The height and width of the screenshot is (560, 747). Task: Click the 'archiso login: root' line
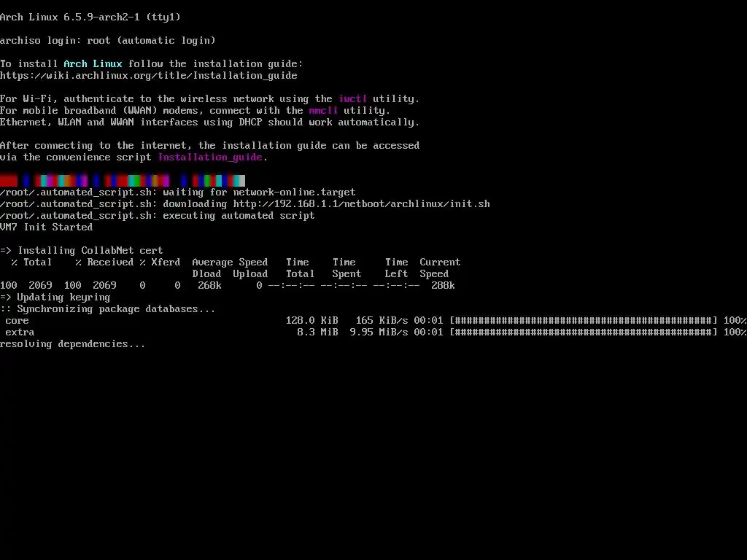pos(108,41)
